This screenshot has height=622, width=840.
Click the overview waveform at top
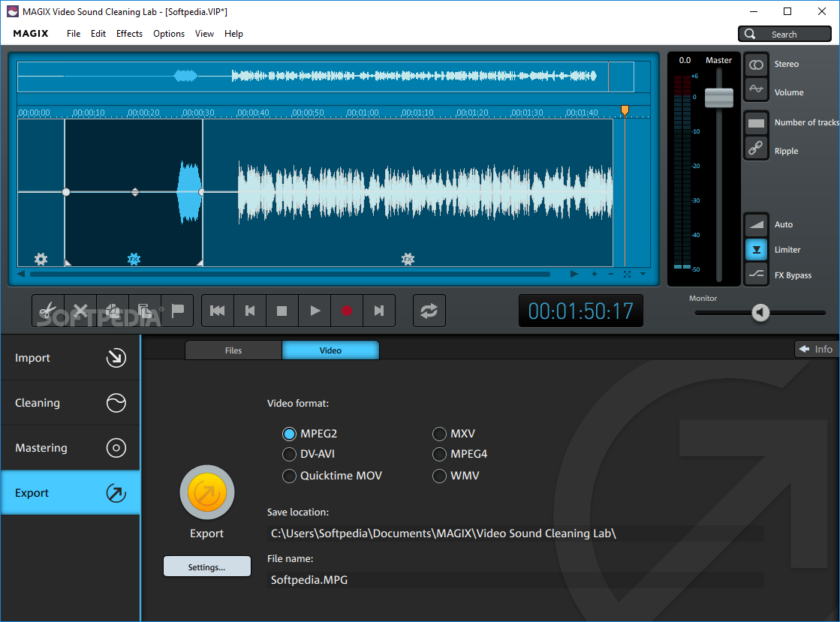tap(326, 77)
